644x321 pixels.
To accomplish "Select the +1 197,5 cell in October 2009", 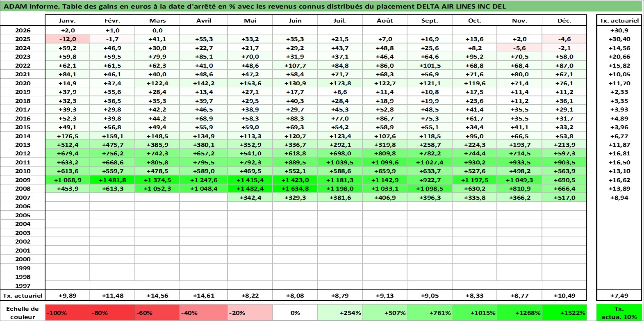I will [475, 180].
